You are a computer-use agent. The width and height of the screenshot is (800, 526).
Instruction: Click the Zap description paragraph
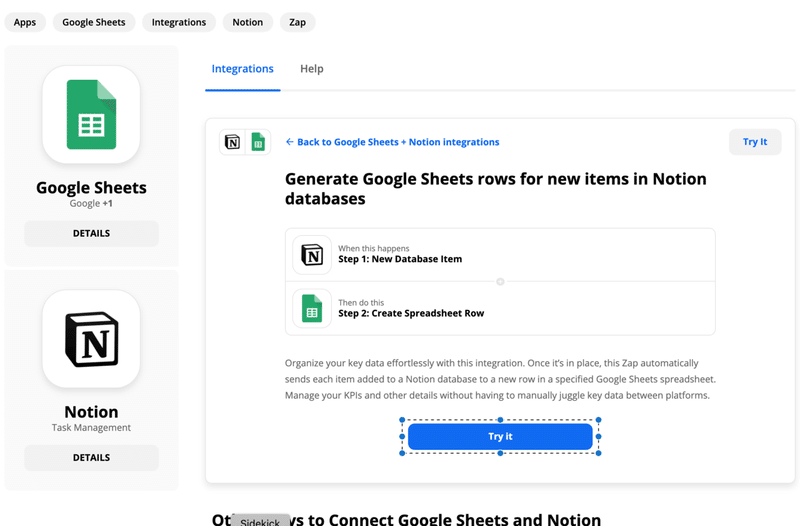tap(500, 379)
